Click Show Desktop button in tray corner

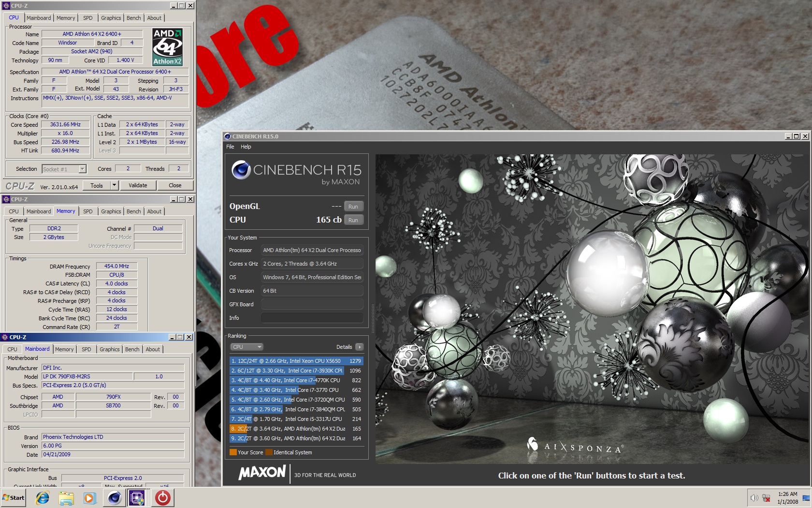pos(806,498)
